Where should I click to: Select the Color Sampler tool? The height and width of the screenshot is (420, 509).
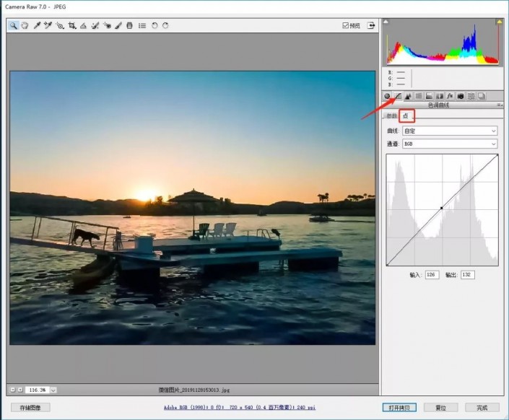coord(48,25)
